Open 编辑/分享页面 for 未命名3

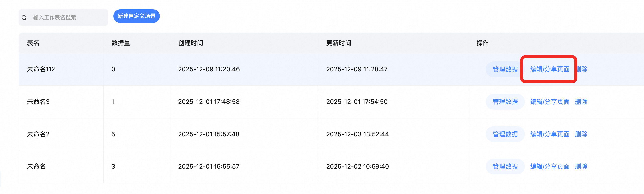[x=549, y=102]
